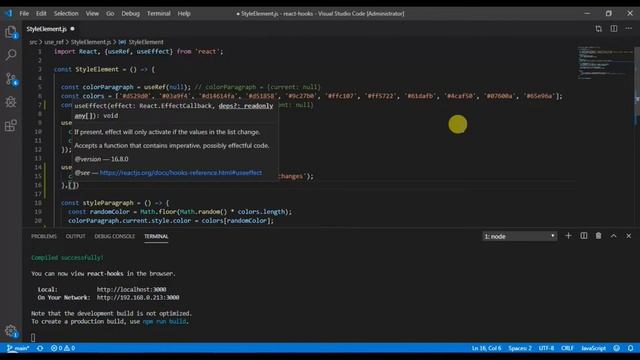Split the terminal panel
Screen dimensions: 640x360
[x=584, y=236]
